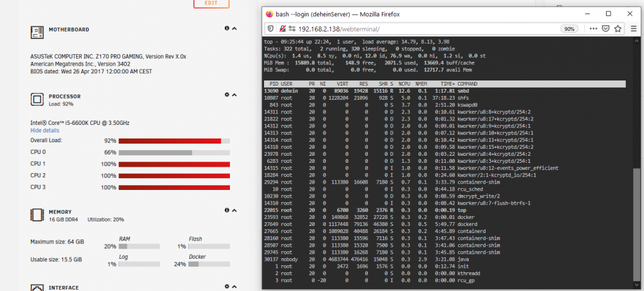Collapse the Processor section chevron
This screenshot has height=291, width=644.
point(234,95)
